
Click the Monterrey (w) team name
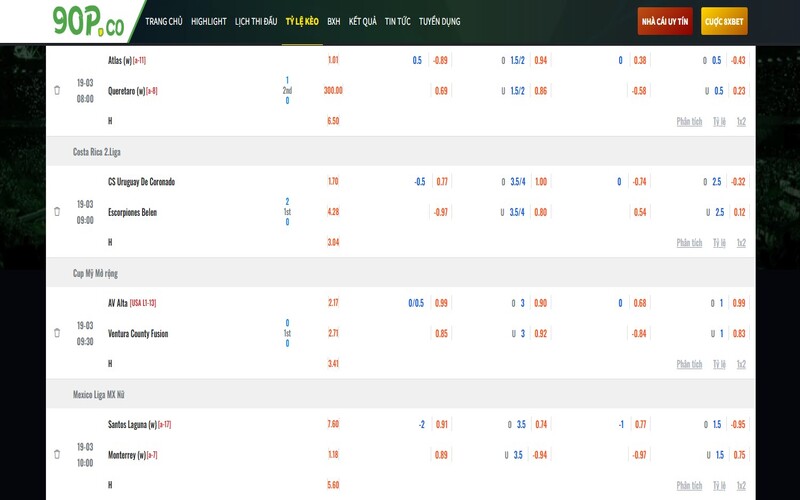click(127, 455)
